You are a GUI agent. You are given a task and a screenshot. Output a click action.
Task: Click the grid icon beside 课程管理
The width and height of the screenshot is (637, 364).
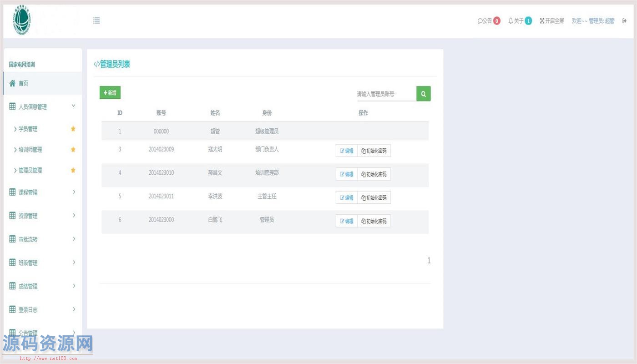click(12, 192)
